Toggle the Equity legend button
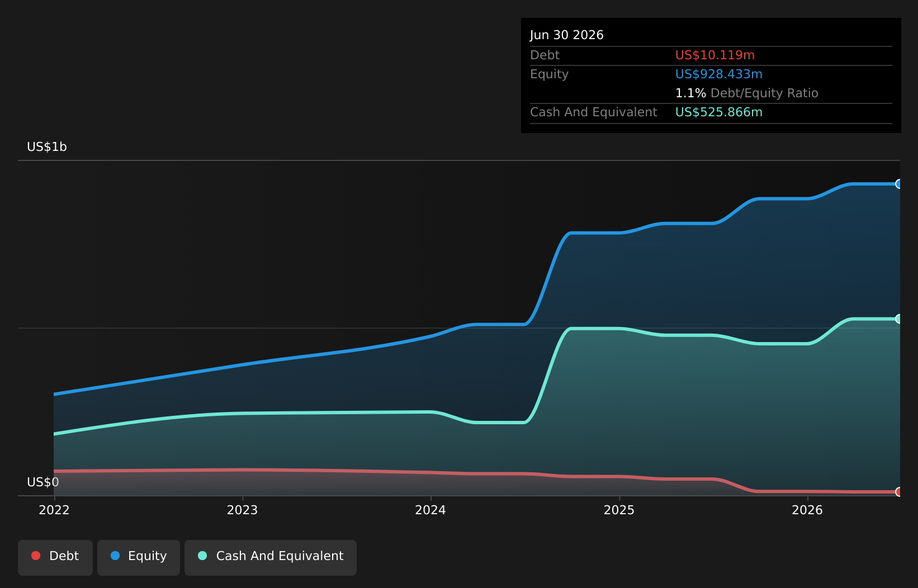The width and height of the screenshot is (918, 588). point(139,557)
